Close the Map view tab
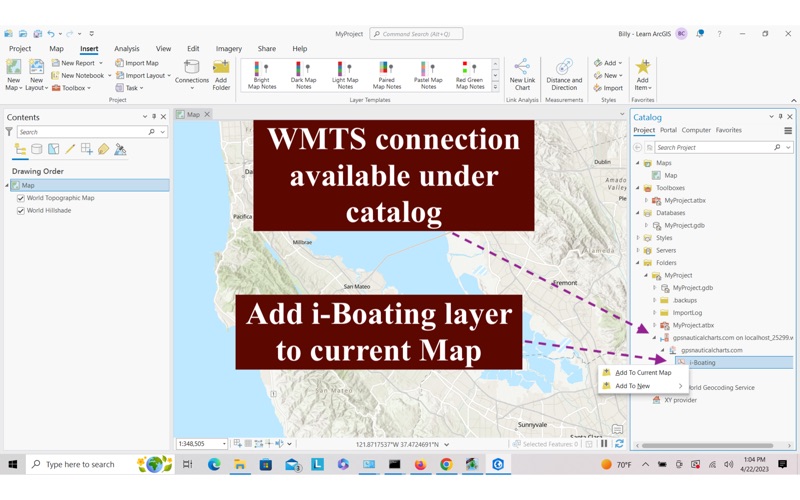 [x=207, y=114]
